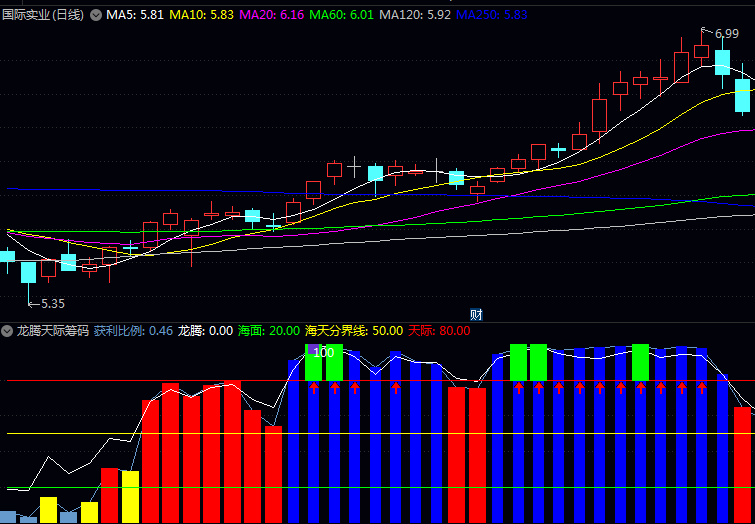Click the 6.99 high price label
The width and height of the screenshot is (755, 524).
(x=727, y=34)
